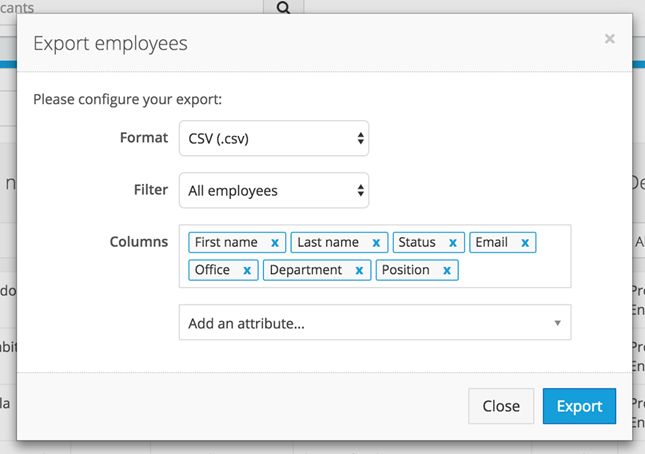Viewport: 645px width, 454px height.
Task: Expand the Add an attribute dropdown
Action: click(x=374, y=323)
